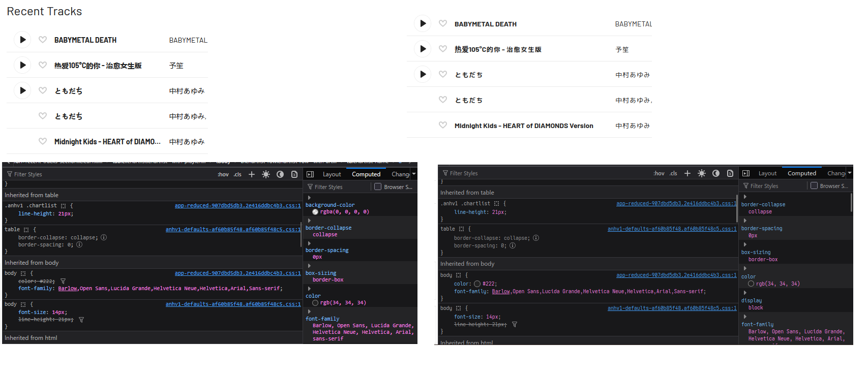868x375 pixels.
Task: Highlight table selector elements in right panel
Action: [x=461, y=229]
